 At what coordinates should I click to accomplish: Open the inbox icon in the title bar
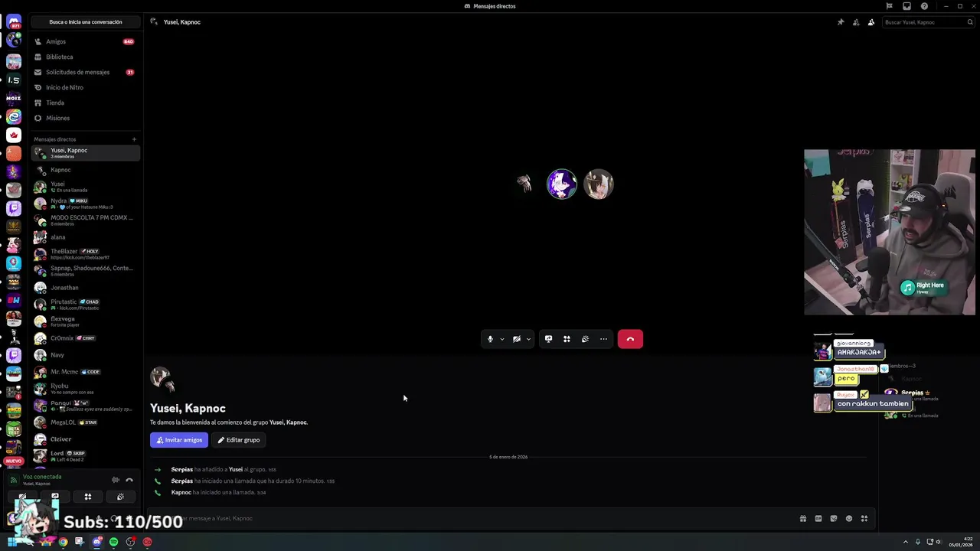(x=906, y=6)
